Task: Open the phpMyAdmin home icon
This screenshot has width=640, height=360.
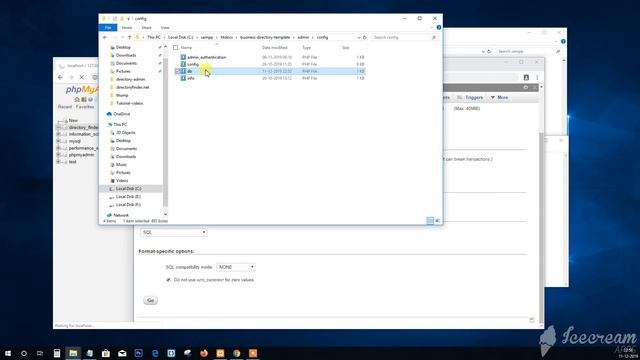Action: pyautogui.click(x=77, y=100)
